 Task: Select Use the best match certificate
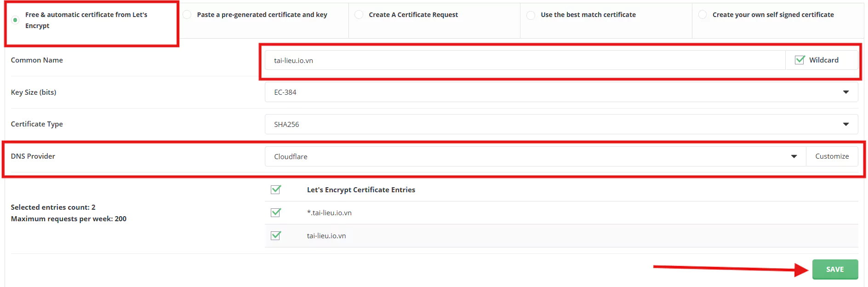531,15
